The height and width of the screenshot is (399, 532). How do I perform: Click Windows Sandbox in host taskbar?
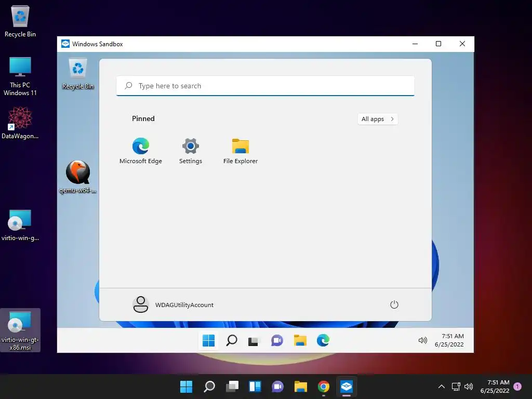[347, 387]
